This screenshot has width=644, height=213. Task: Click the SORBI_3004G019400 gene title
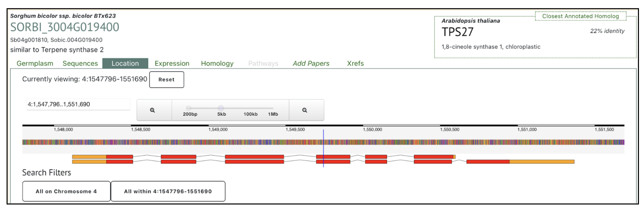tap(65, 27)
